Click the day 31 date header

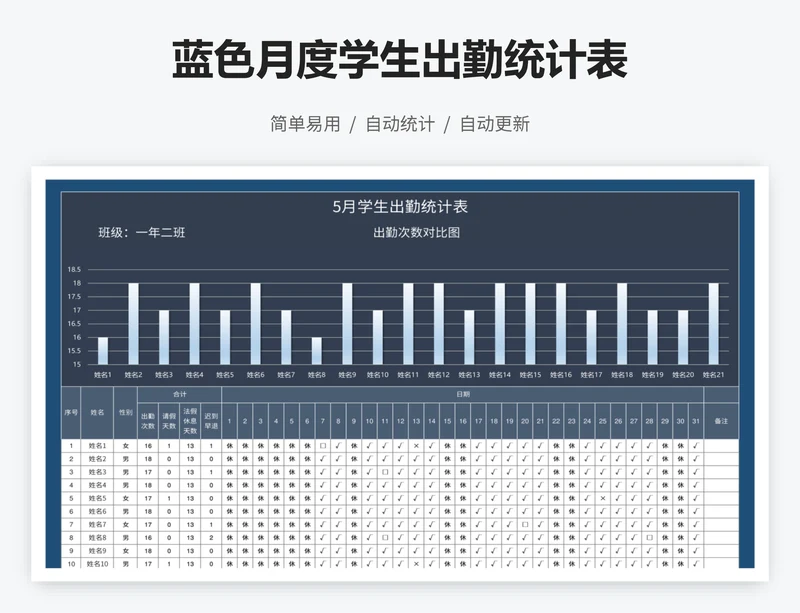coord(696,421)
